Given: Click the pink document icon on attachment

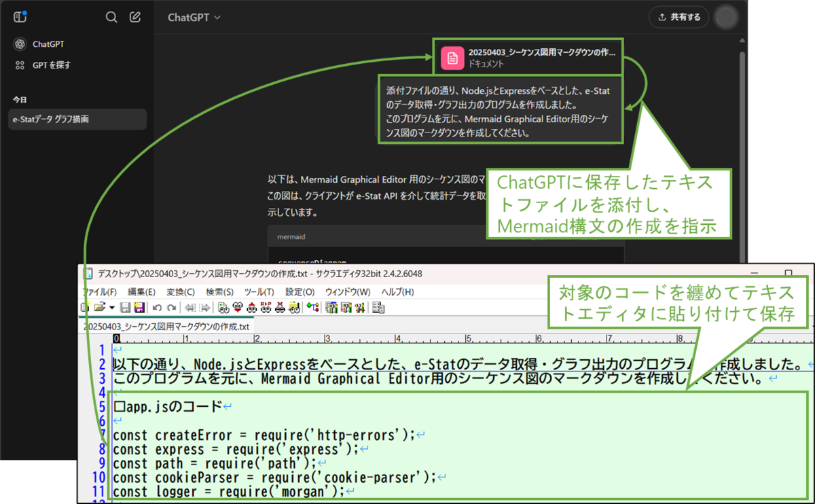Looking at the screenshot, I should [452, 58].
